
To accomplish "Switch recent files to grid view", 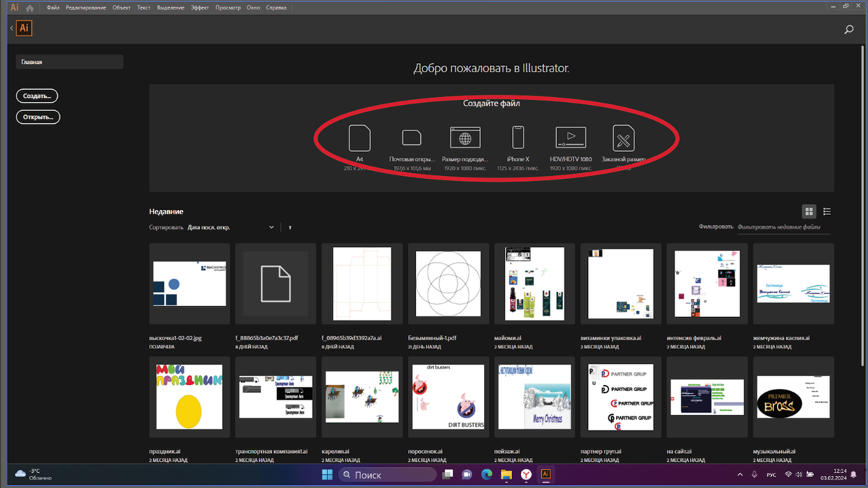I will pos(809,211).
